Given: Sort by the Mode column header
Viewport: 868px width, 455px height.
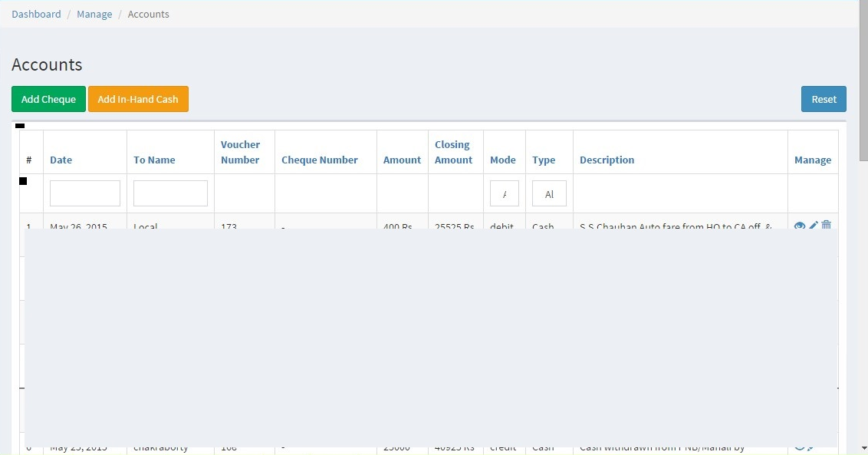Looking at the screenshot, I should (503, 160).
